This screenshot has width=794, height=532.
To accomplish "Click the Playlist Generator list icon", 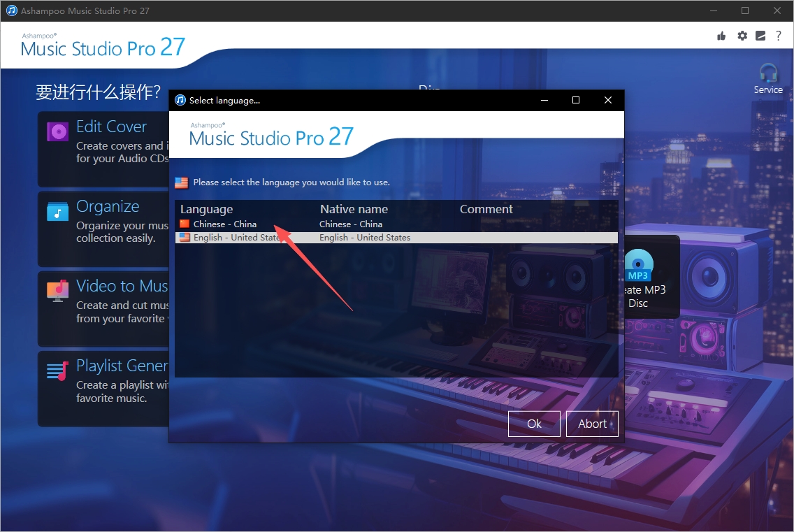I will tap(58, 371).
